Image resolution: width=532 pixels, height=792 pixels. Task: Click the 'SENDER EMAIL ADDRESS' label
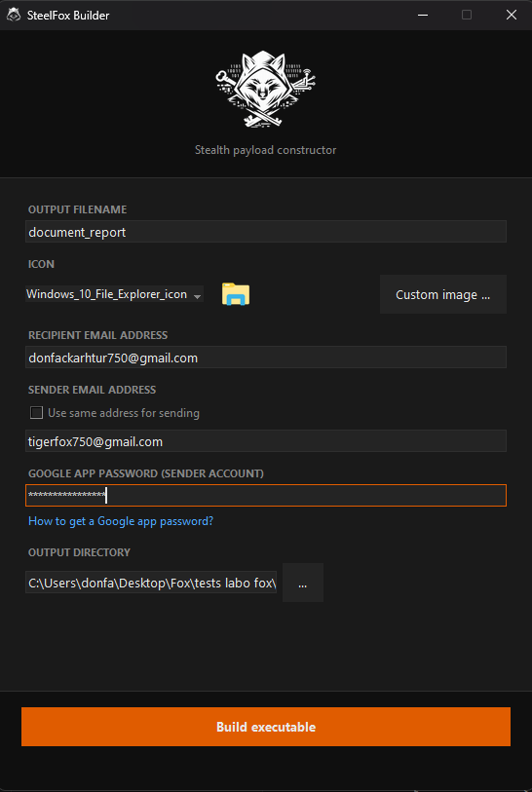pos(92,390)
